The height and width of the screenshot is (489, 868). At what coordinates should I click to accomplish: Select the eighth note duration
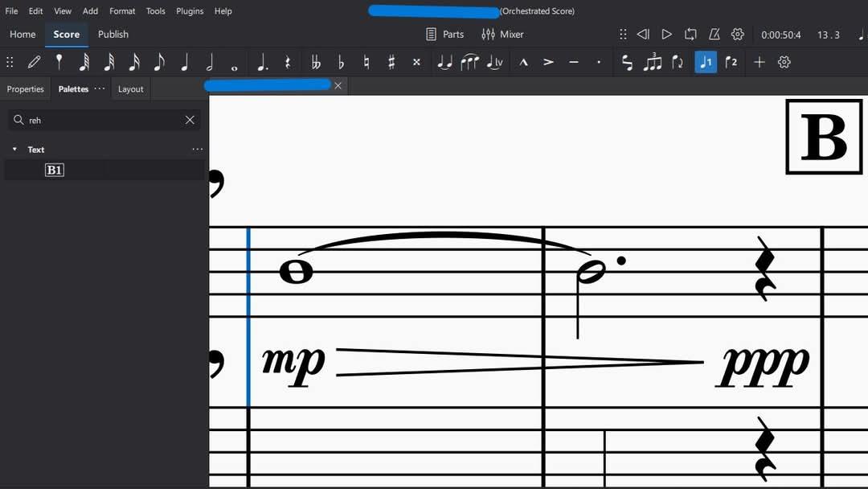[159, 62]
